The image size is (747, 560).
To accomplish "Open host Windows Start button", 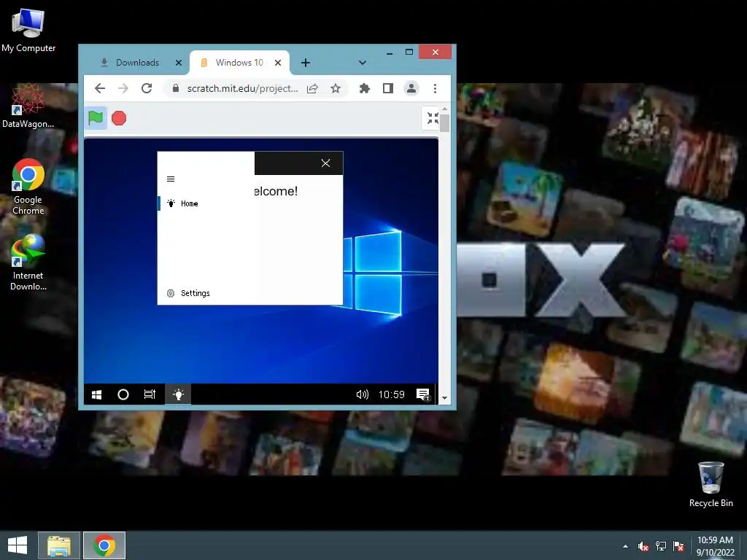I will [18, 545].
